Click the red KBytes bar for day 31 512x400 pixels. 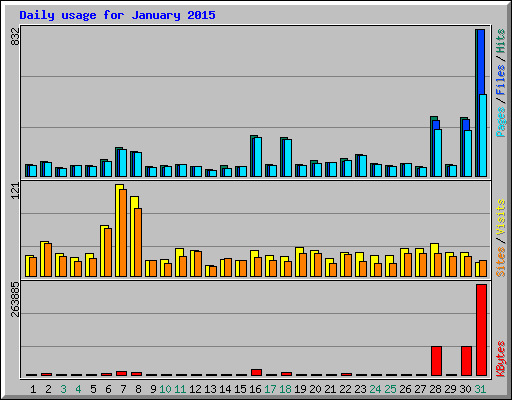click(x=482, y=330)
